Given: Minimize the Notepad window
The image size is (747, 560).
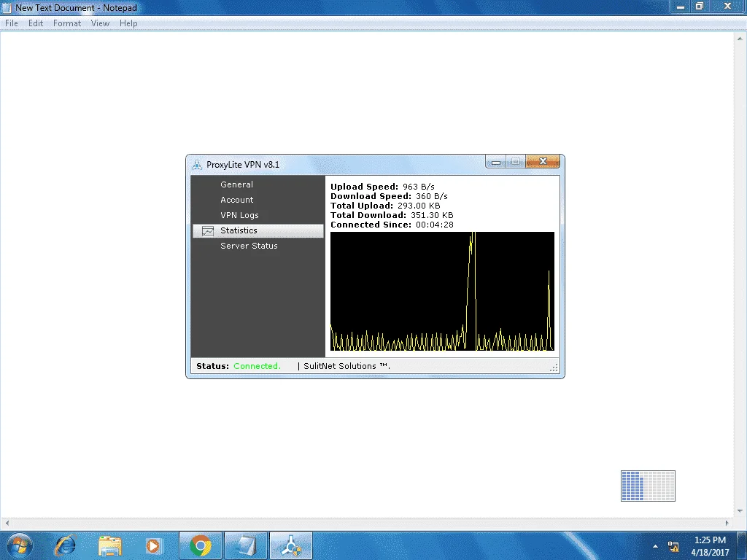Looking at the screenshot, I should 681,7.
